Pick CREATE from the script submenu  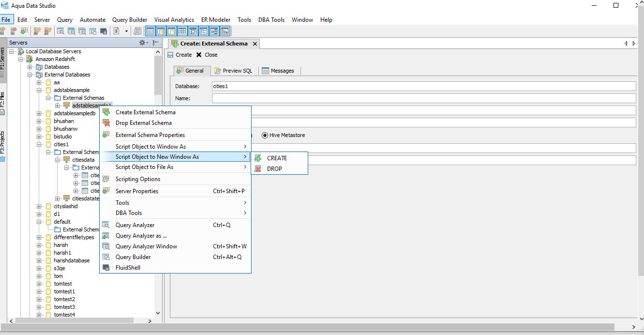click(x=280, y=158)
